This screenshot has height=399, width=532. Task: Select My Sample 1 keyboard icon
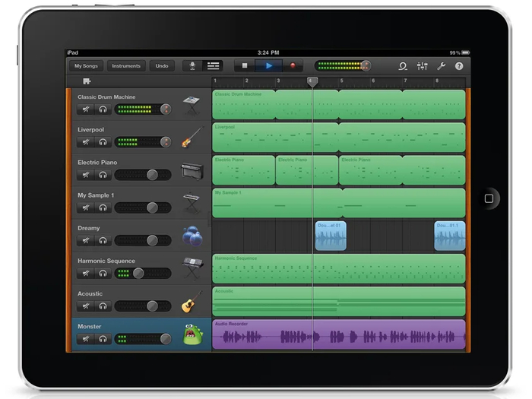[x=192, y=203]
